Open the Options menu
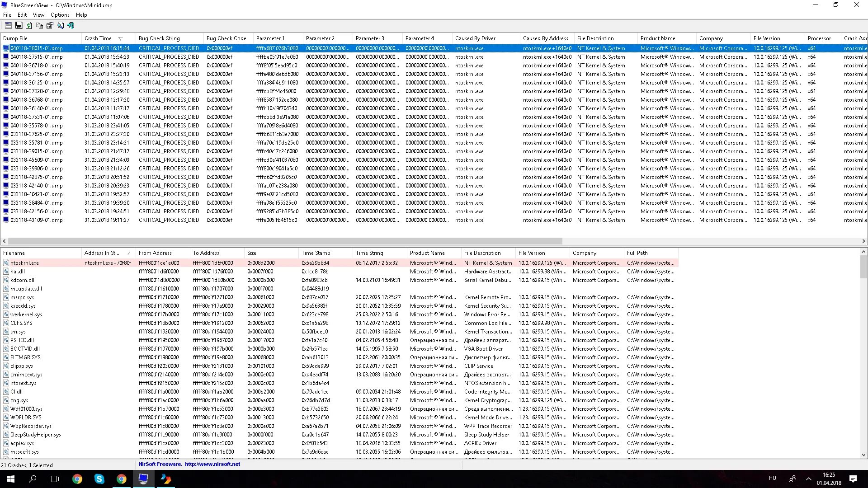Image resolution: width=868 pixels, height=488 pixels. pyautogui.click(x=60, y=15)
